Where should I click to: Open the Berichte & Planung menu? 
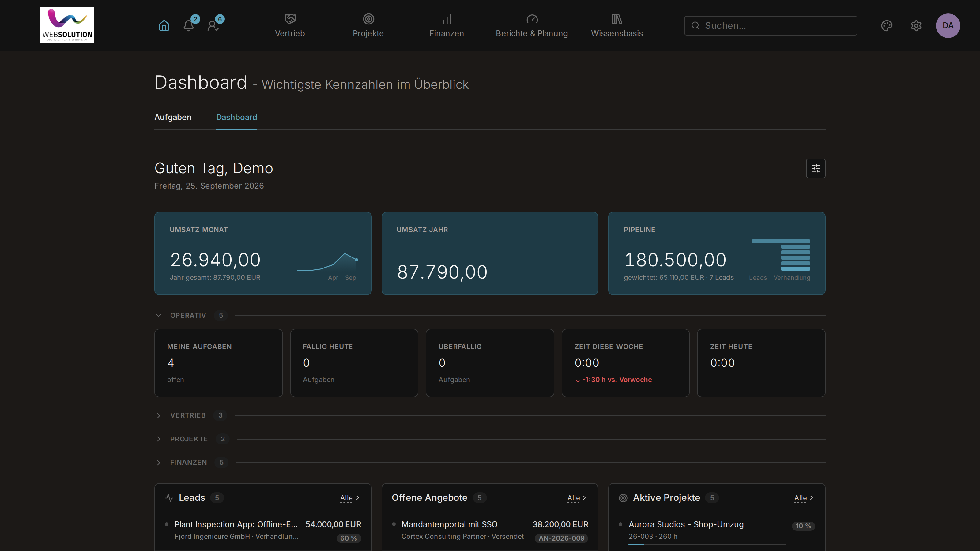click(531, 25)
